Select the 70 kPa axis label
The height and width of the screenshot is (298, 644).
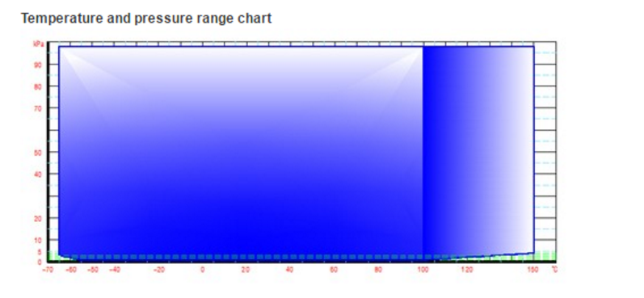(40, 108)
